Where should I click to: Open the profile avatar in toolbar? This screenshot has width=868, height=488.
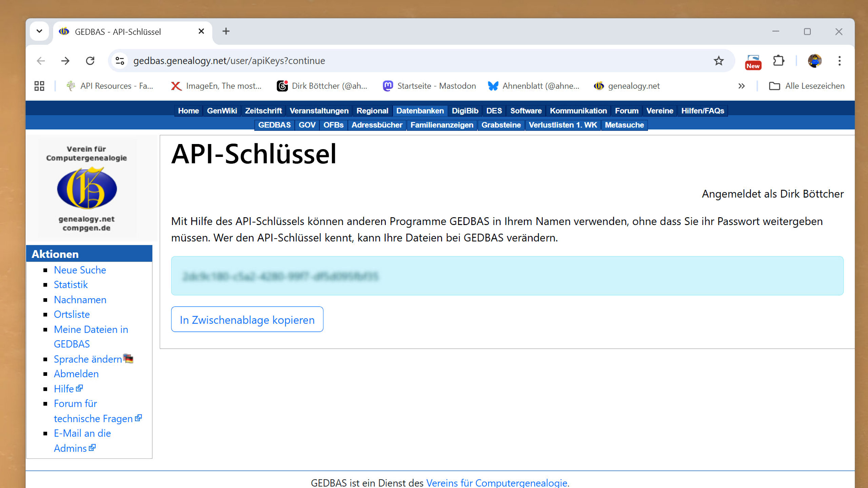coord(814,61)
